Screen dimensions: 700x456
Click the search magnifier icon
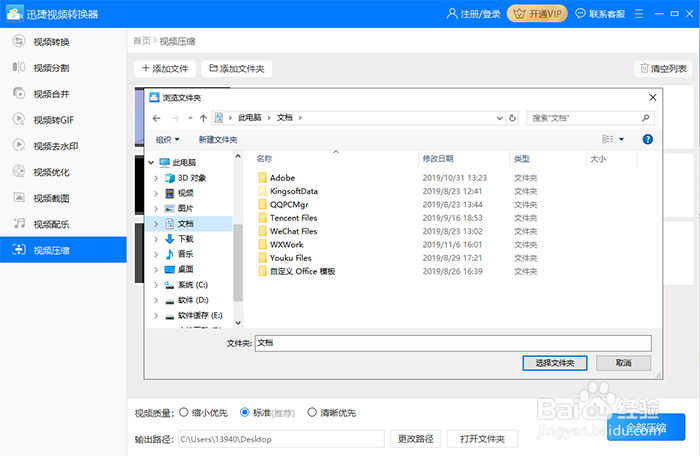646,118
